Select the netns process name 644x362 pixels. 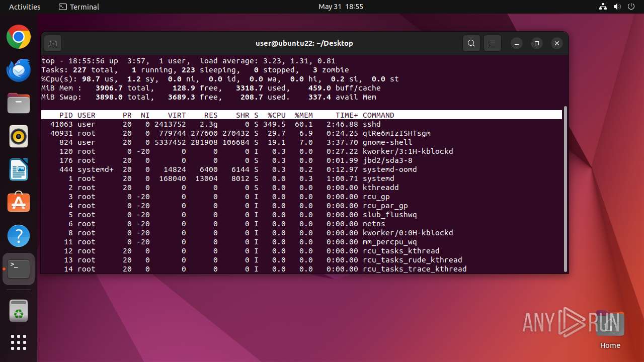[374, 224]
